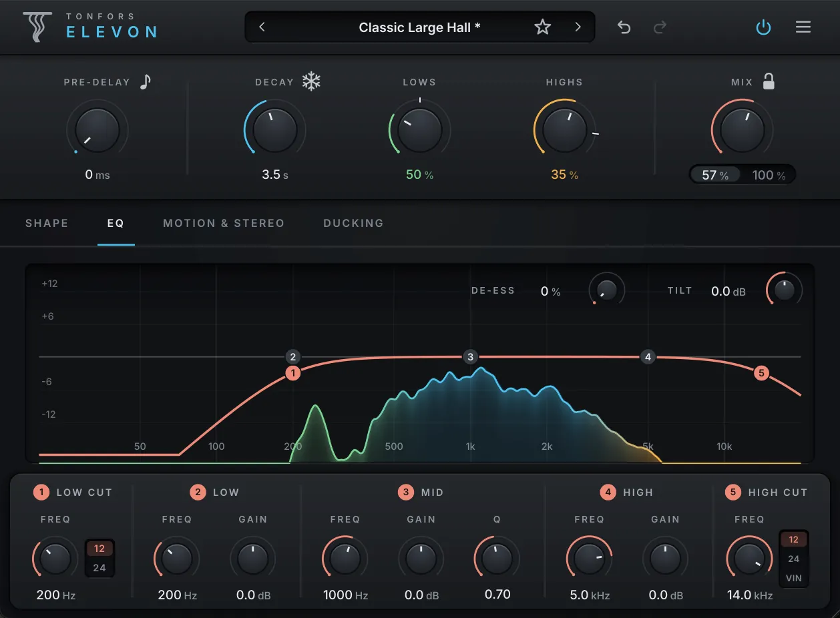Click the 0 ms pre-delay value

click(97, 175)
